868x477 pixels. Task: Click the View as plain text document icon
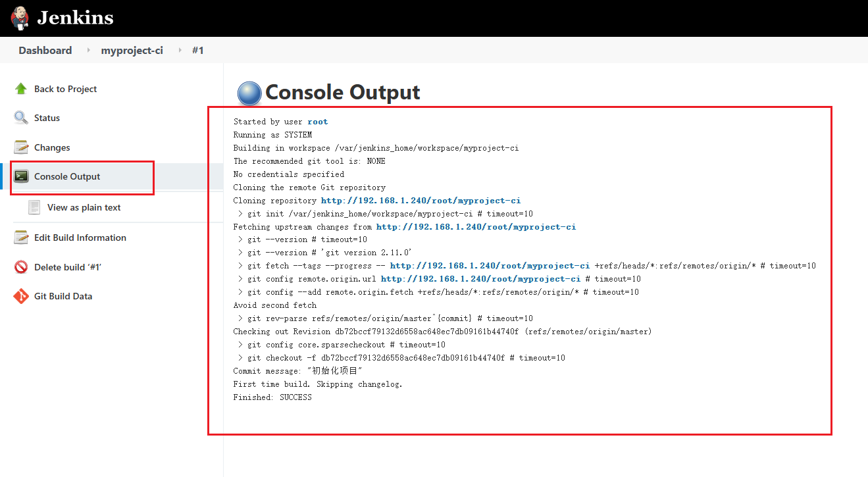tap(34, 207)
